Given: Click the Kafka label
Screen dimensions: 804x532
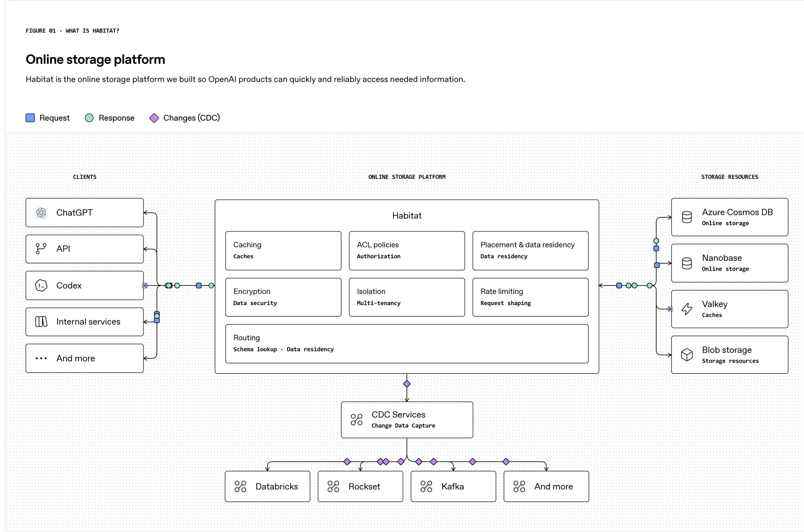Looking at the screenshot, I should (452, 486).
